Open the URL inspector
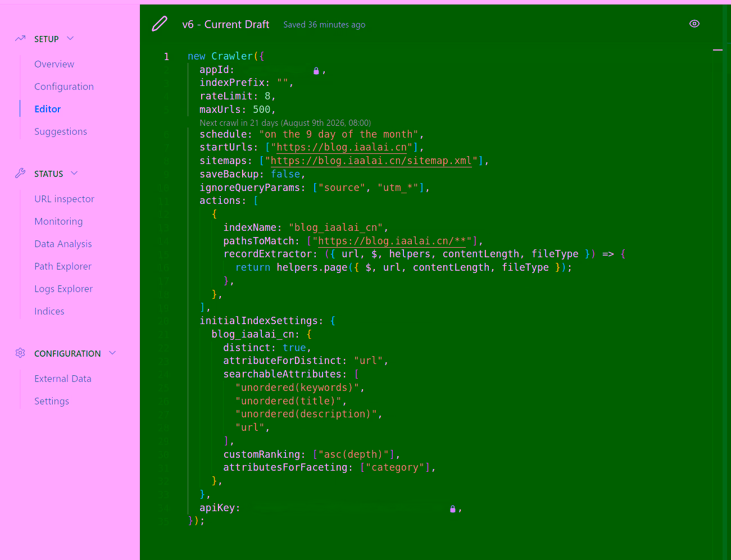 pos(64,199)
